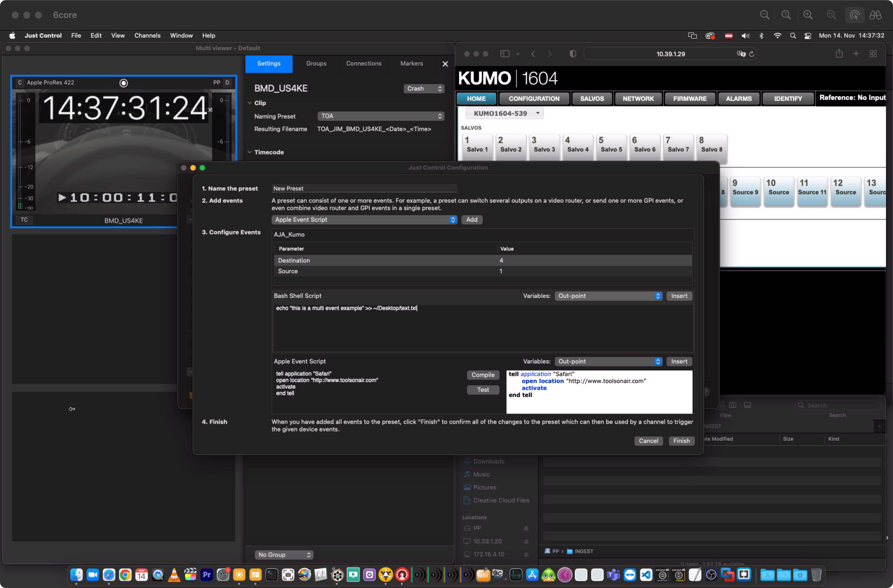The image size is (893, 588).
Task: Open the No Group dropdown
Action: 284,555
